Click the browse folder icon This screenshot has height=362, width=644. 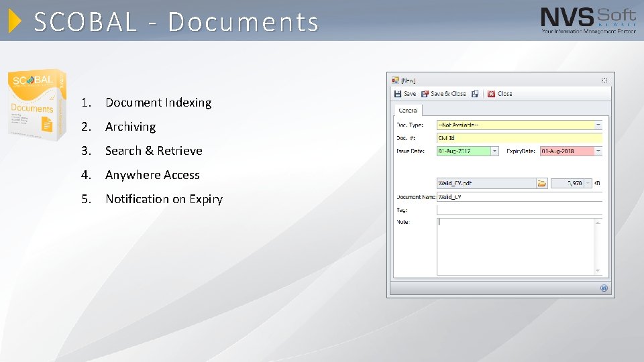point(542,183)
